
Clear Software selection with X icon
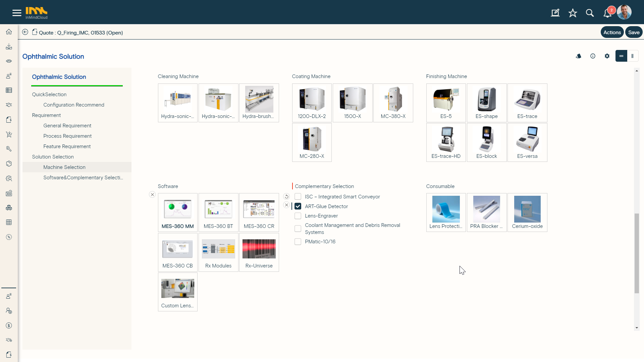pos(152,195)
